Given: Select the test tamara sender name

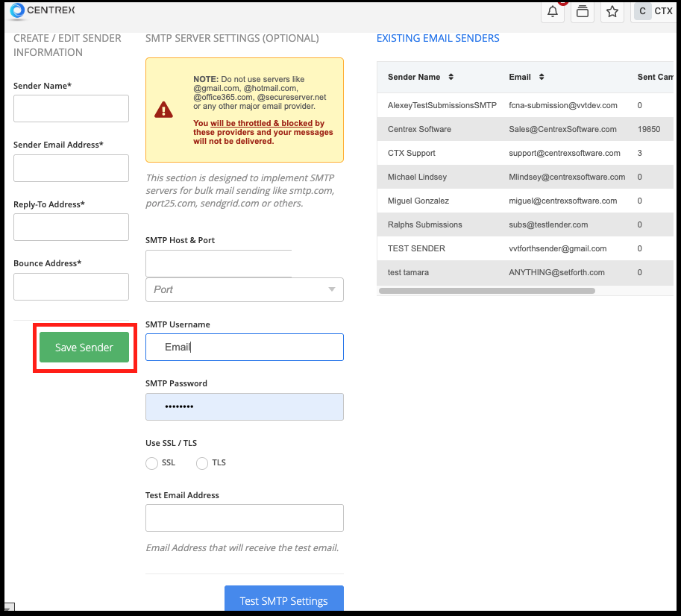Looking at the screenshot, I should (408, 272).
